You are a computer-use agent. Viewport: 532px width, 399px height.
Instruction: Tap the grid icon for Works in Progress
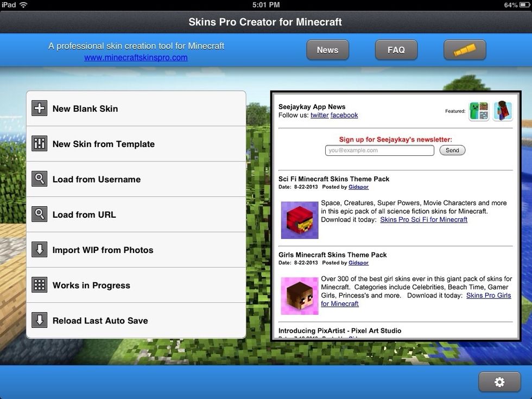click(x=40, y=285)
